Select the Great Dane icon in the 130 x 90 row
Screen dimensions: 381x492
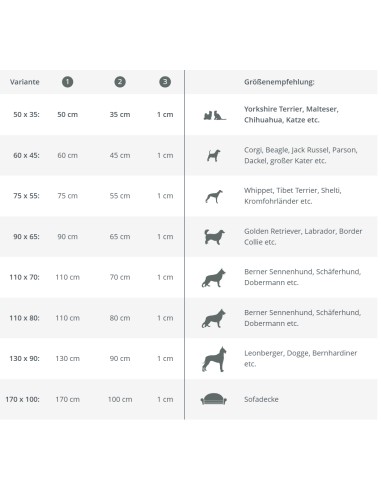[214, 359]
